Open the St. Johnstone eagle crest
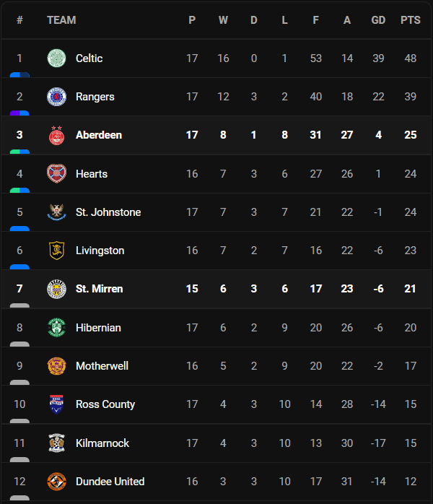433x504 pixels. (x=56, y=212)
